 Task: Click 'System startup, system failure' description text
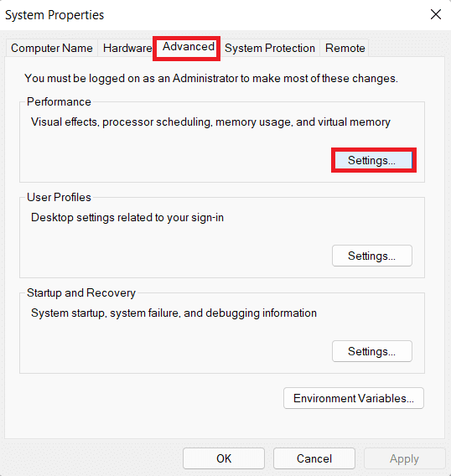coord(174,313)
